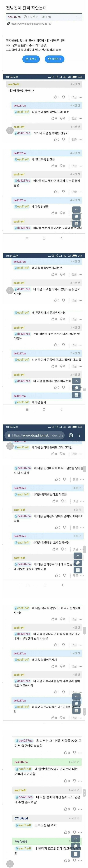Tap the Android back navigation arrow in first screenshot
This screenshot has height=868, width=88.
point(61,238)
